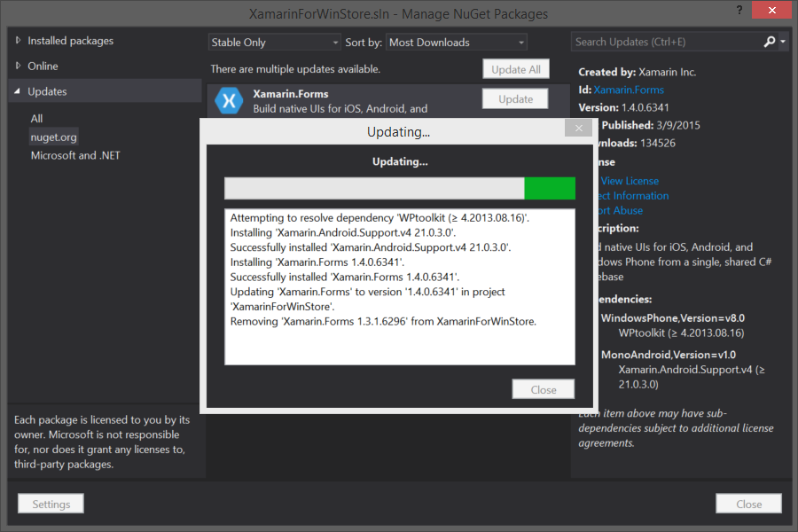The image size is (798, 532).
Task: Click the Settings button
Action: point(51,504)
